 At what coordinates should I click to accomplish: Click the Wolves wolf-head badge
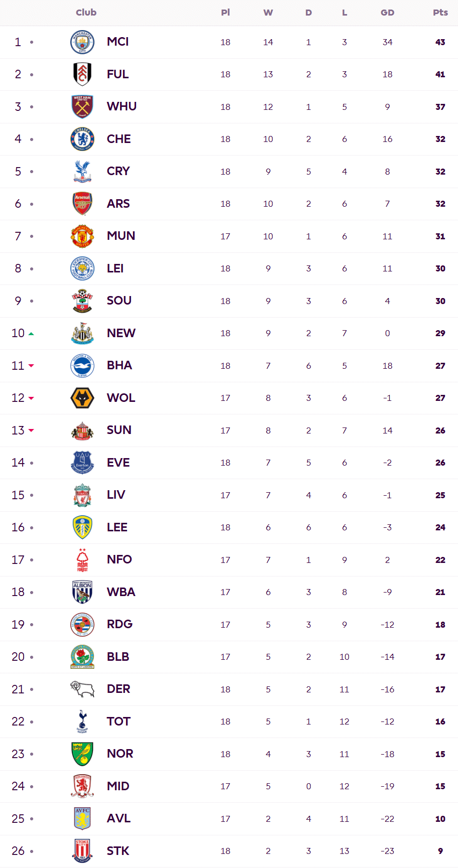click(x=82, y=398)
